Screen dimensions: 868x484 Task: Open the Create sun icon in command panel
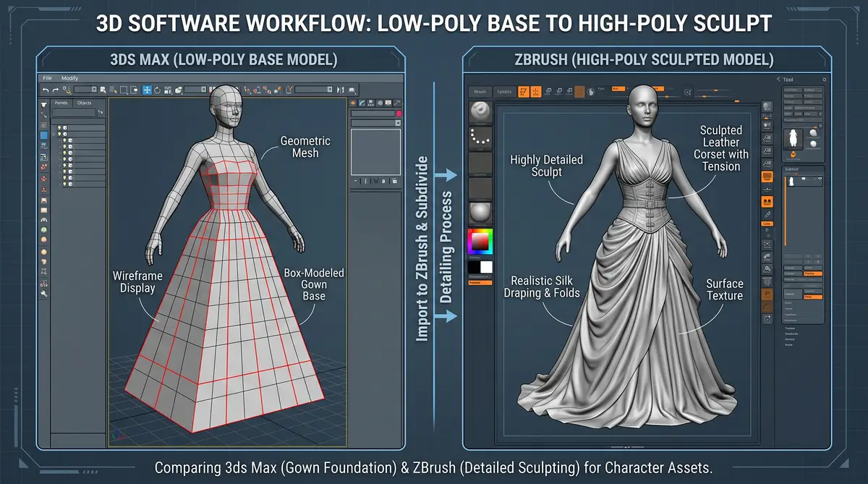[x=353, y=103]
